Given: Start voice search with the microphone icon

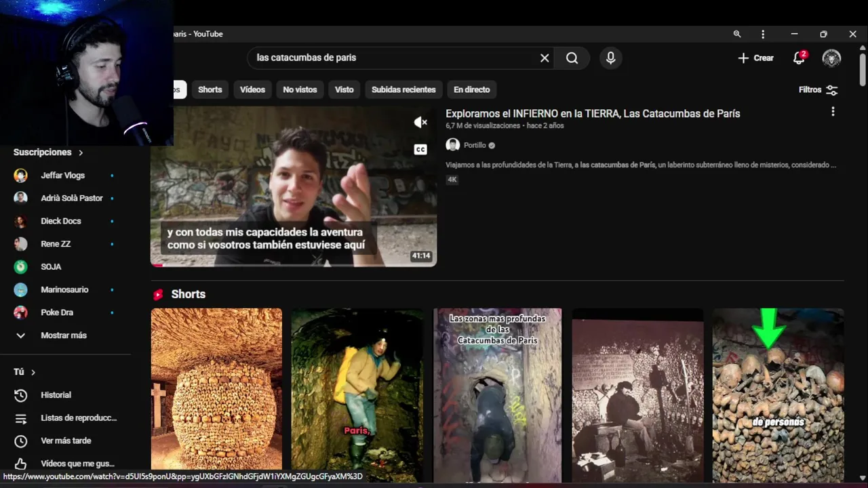Looking at the screenshot, I should point(611,58).
